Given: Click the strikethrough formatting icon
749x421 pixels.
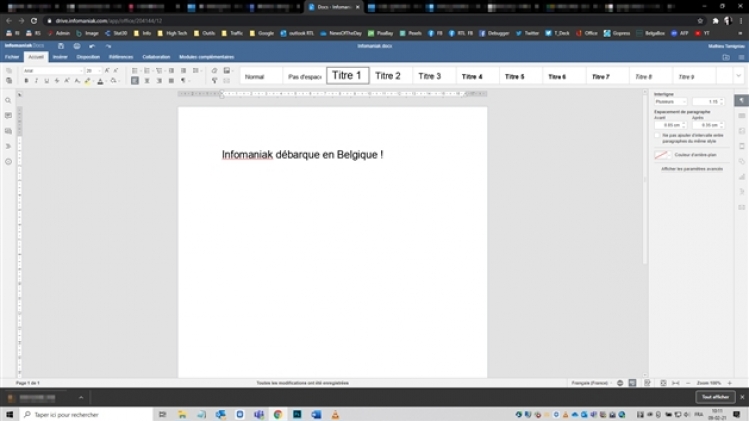Looking at the screenshot, I should tap(56, 81).
